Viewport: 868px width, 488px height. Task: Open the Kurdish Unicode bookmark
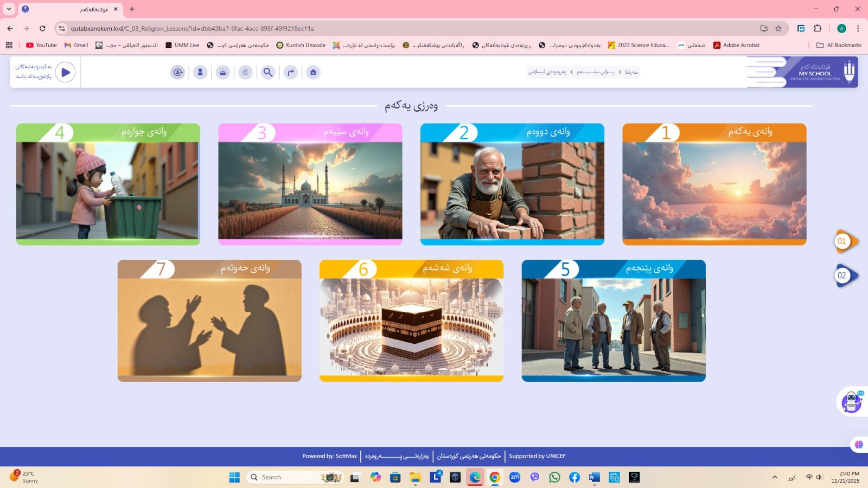301,45
